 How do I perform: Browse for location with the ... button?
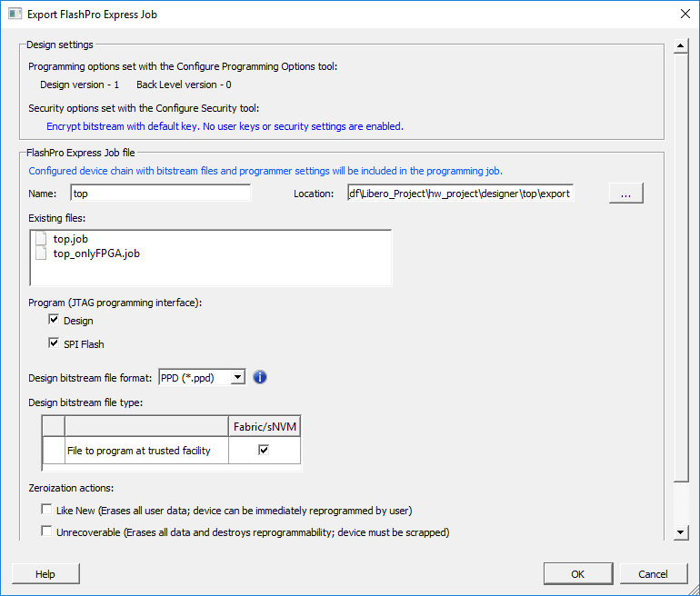(x=625, y=194)
